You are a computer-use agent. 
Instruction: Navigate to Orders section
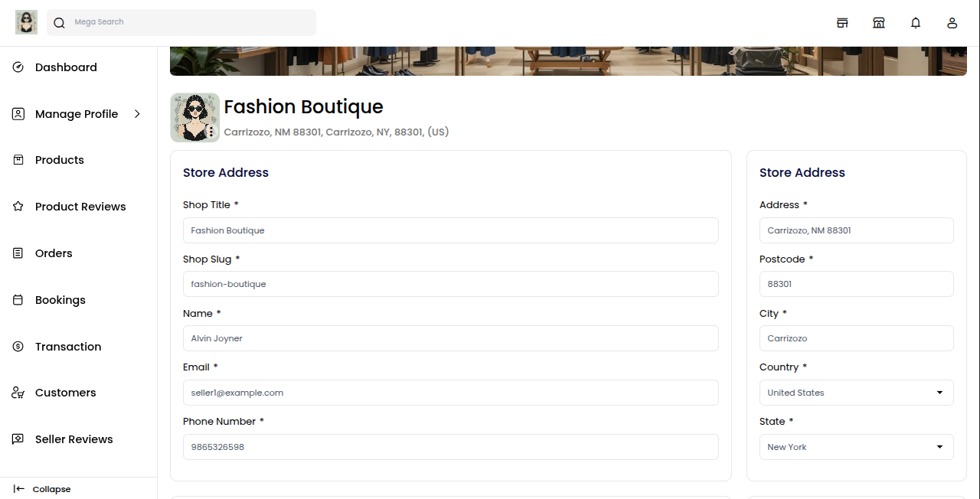(54, 253)
